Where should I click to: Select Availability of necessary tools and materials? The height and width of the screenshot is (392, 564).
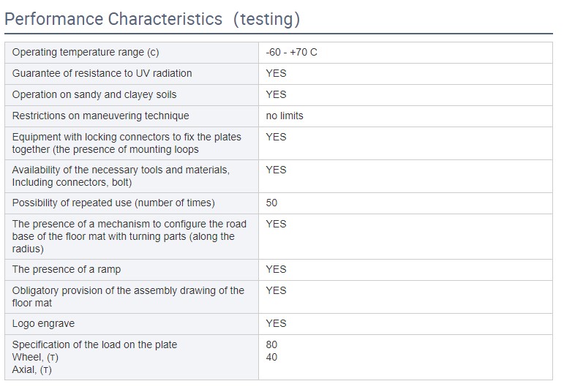click(x=121, y=176)
